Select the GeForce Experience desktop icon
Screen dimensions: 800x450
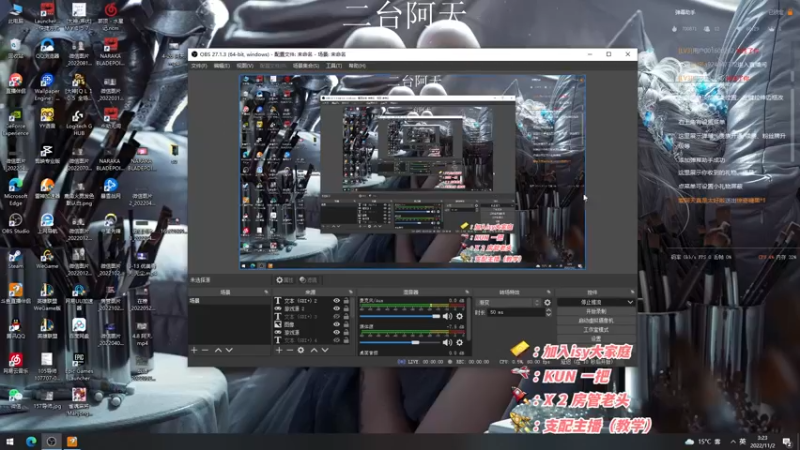point(15,123)
